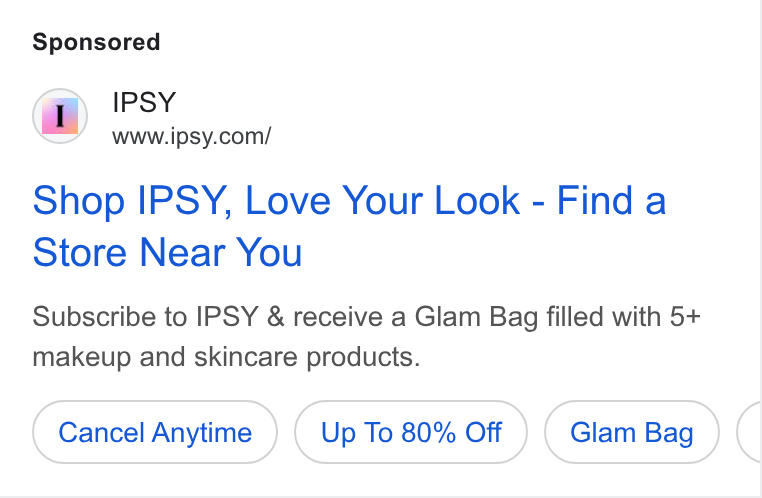
Task: Click the word 'Anytime' in the first chip
Action: tap(202, 433)
